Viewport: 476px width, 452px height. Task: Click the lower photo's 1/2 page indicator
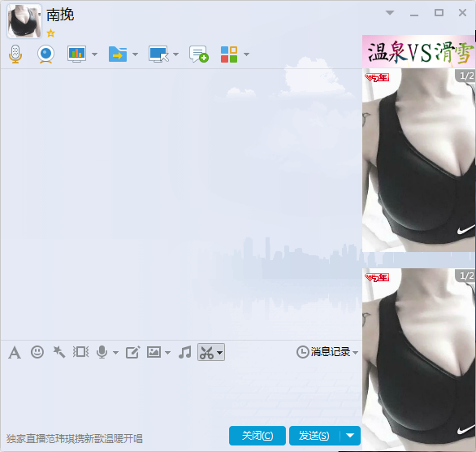(466, 276)
